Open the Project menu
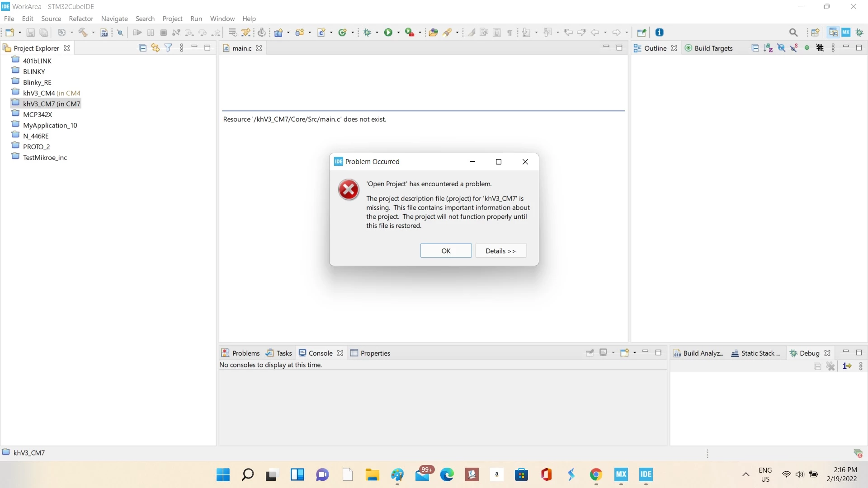This screenshot has width=868, height=488. tap(172, 19)
